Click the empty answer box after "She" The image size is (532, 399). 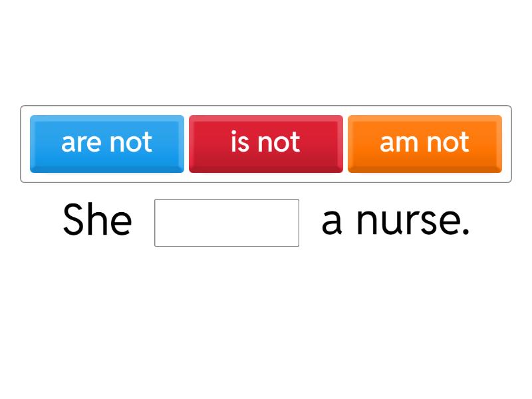[227, 223]
